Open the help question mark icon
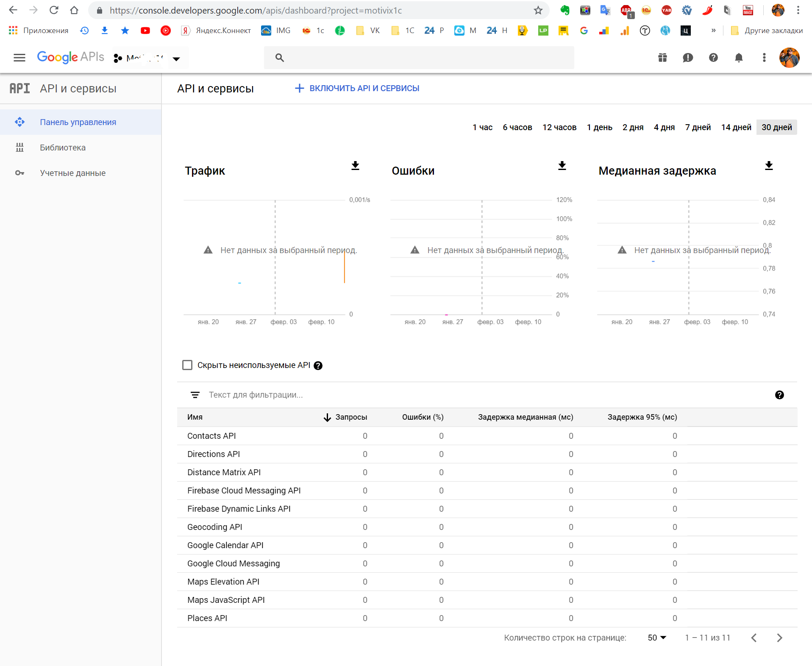Screen dimensions: 812x666 [x=713, y=58]
